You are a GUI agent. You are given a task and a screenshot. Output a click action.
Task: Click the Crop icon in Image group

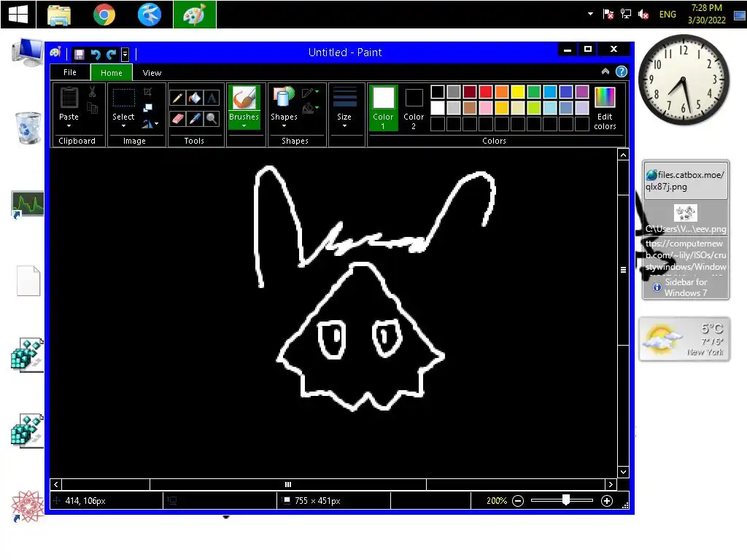[x=147, y=92]
